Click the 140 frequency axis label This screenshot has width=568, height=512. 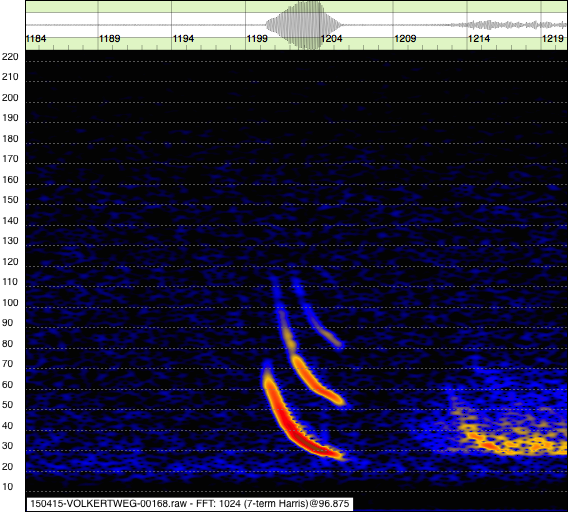[10, 220]
